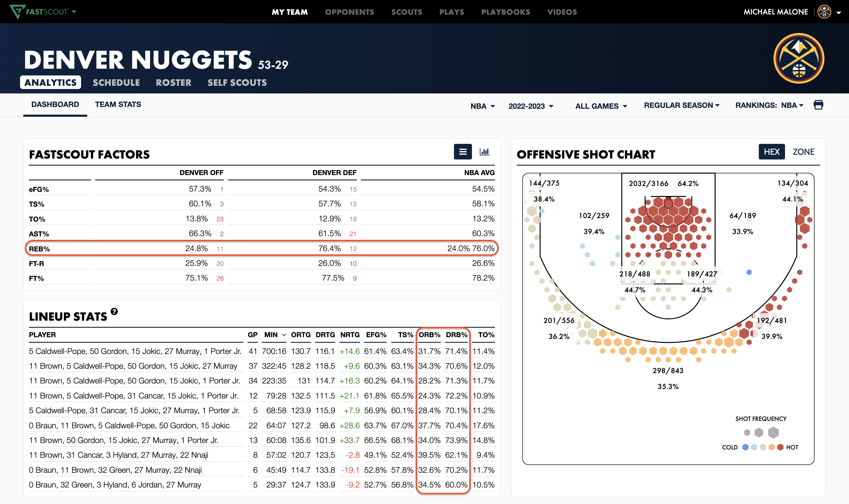Go to SCOUTS in top navigation

click(407, 12)
